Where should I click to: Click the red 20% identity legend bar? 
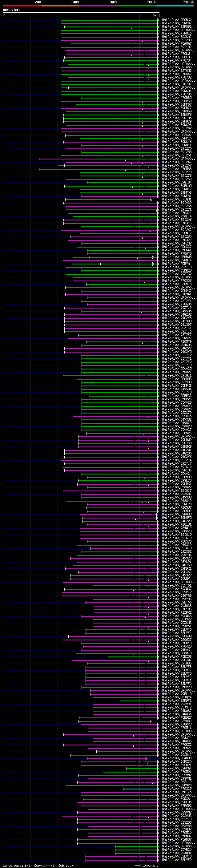22,6
